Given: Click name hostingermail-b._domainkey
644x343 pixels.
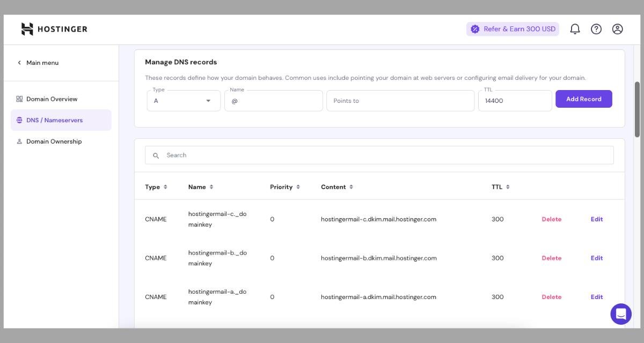Looking at the screenshot, I should point(217,258).
